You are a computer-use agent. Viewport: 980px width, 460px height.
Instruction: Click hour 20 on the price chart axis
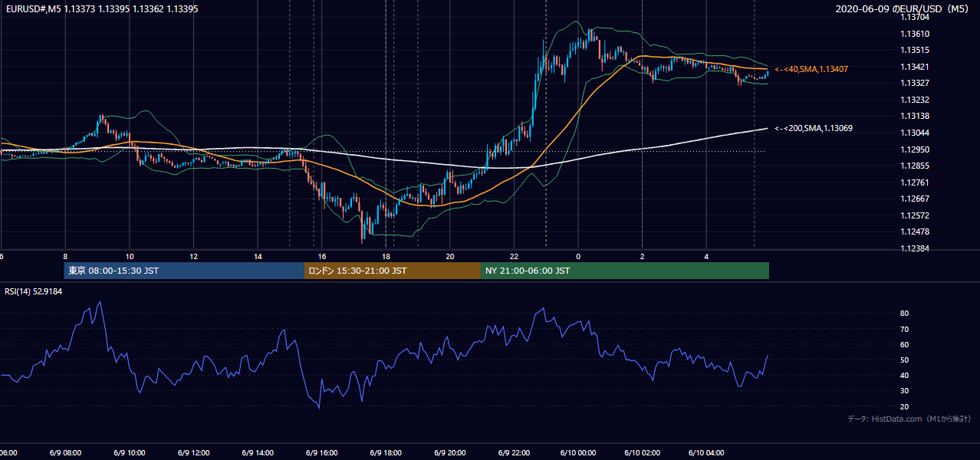pyautogui.click(x=450, y=256)
